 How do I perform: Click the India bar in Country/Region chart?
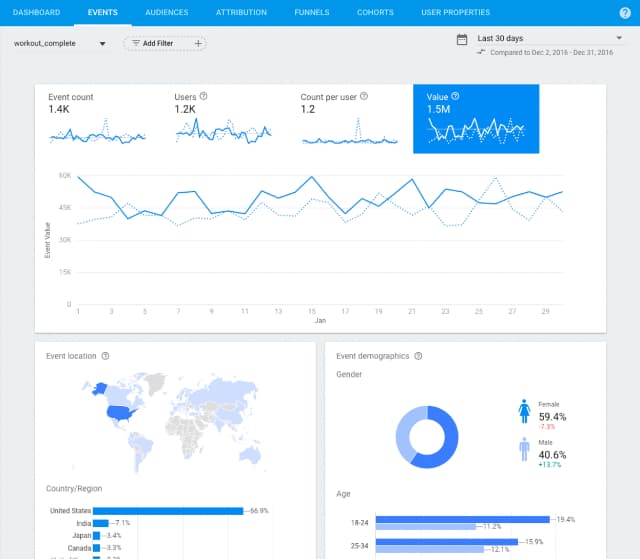(101, 523)
